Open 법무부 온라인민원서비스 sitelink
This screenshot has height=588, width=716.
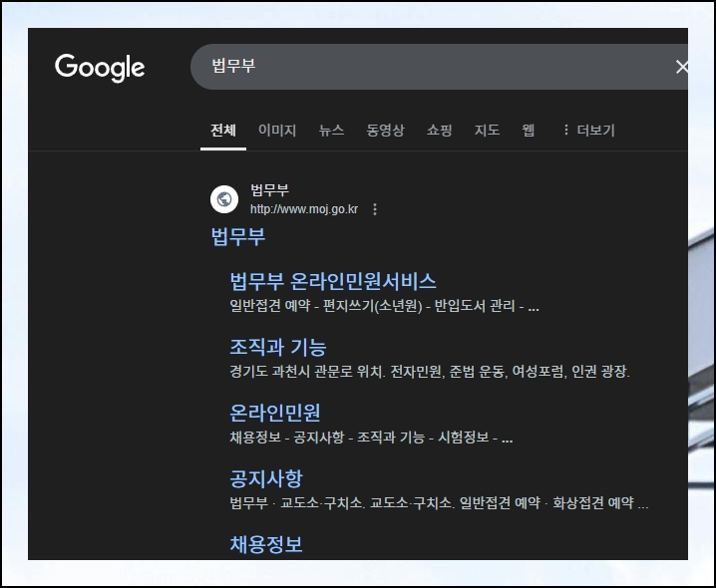pos(333,281)
